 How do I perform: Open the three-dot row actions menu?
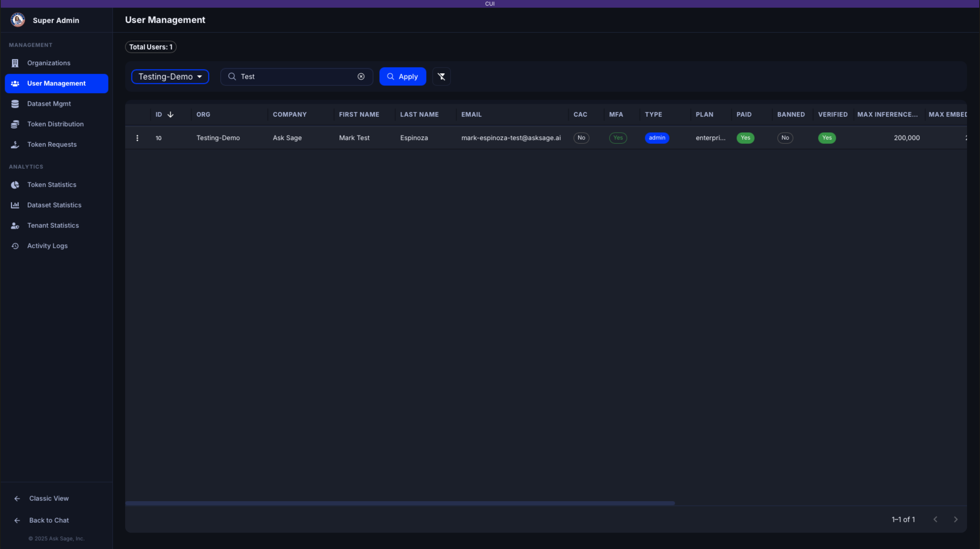[x=137, y=138]
